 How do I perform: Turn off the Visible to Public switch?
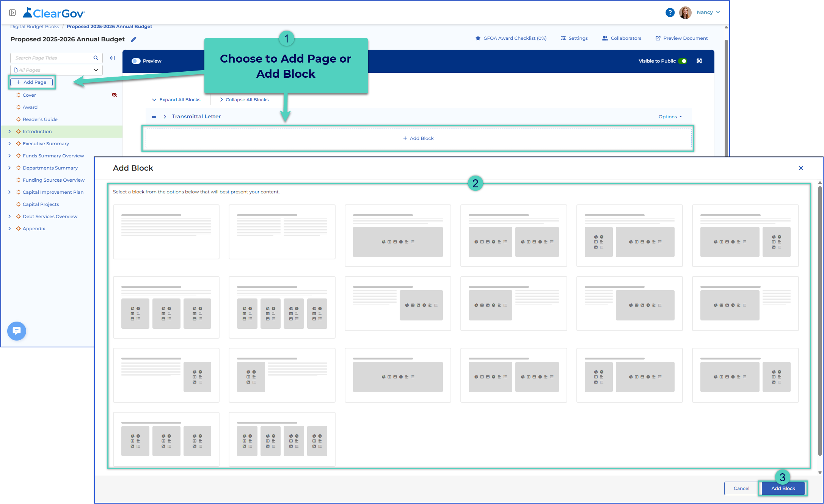click(x=683, y=61)
